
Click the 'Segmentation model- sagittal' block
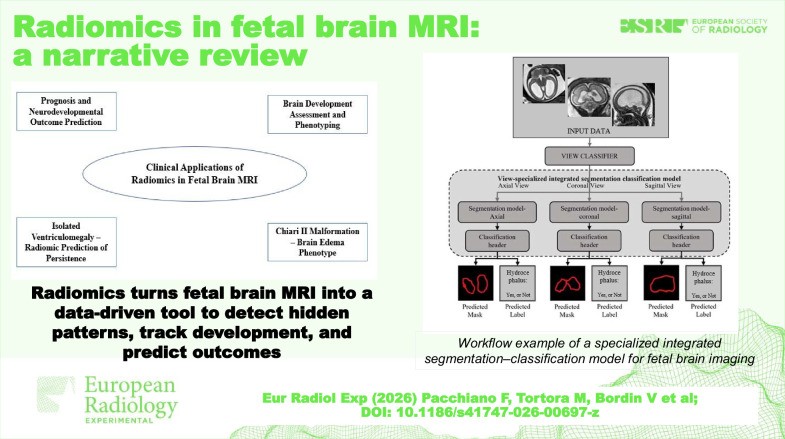(681, 212)
